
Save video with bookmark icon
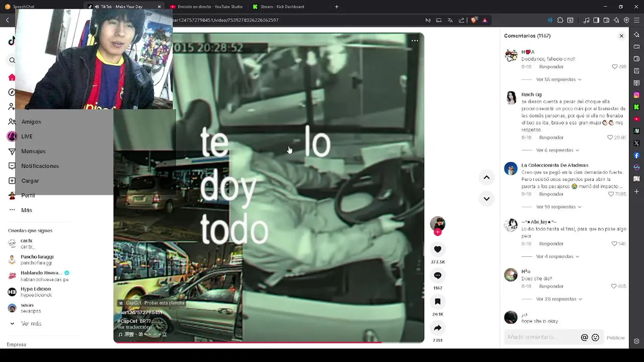[437, 302]
